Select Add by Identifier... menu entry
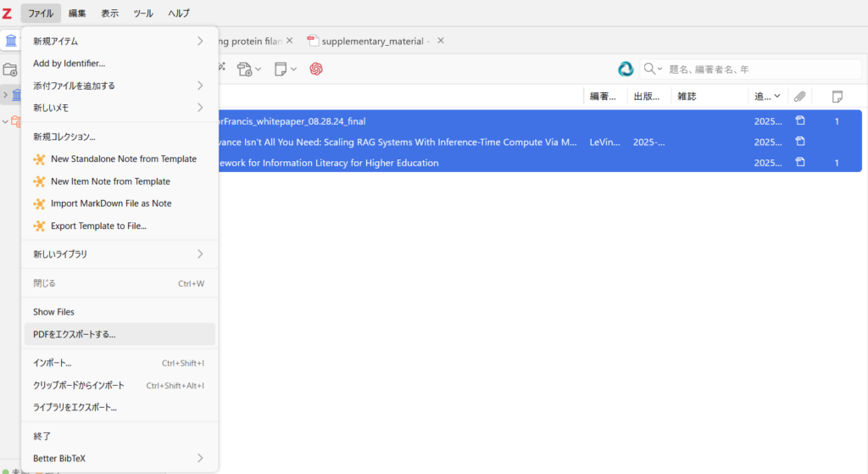This screenshot has height=474, width=868. click(70, 63)
